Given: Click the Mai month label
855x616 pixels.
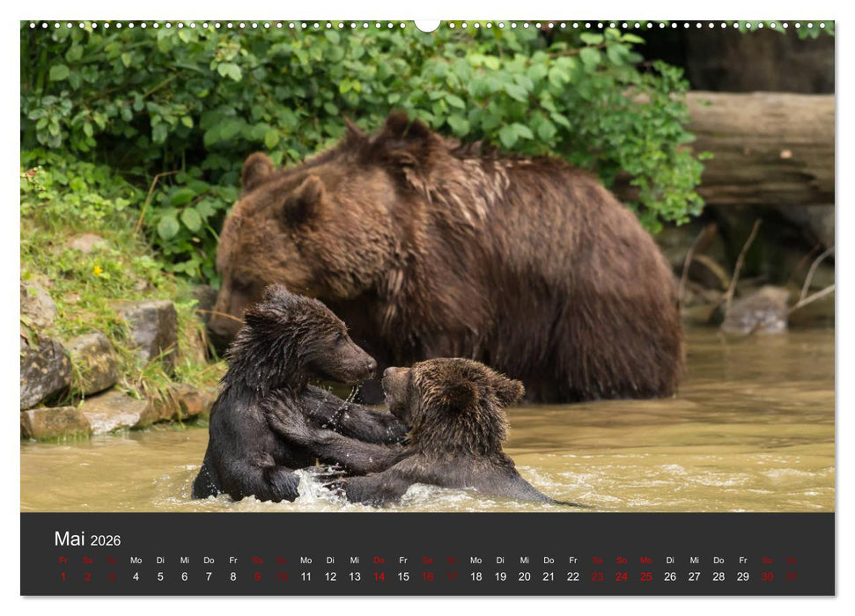Looking at the screenshot, I should (x=70, y=538).
